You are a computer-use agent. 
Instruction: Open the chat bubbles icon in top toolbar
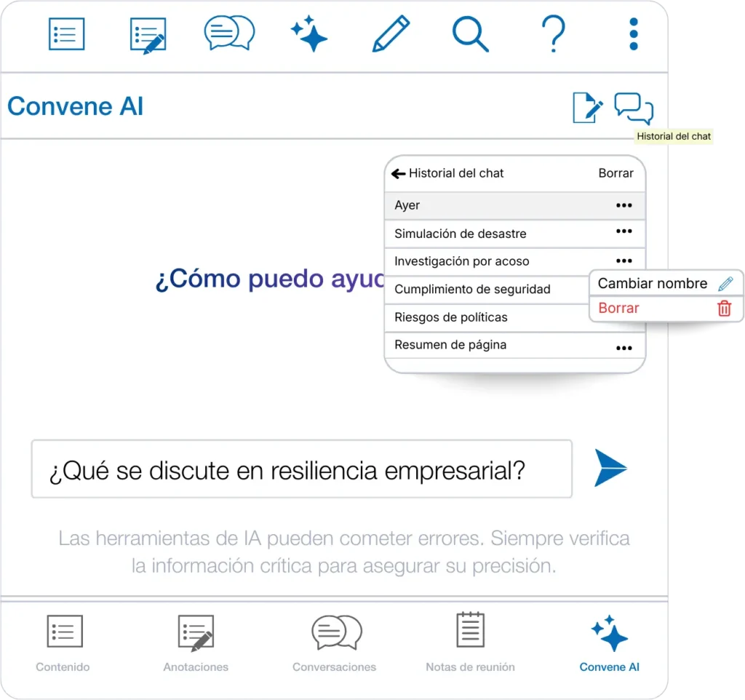click(229, 33)
